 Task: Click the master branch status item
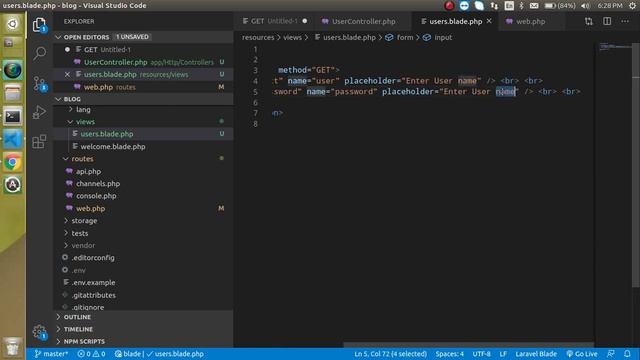click(x=51, y=354)
